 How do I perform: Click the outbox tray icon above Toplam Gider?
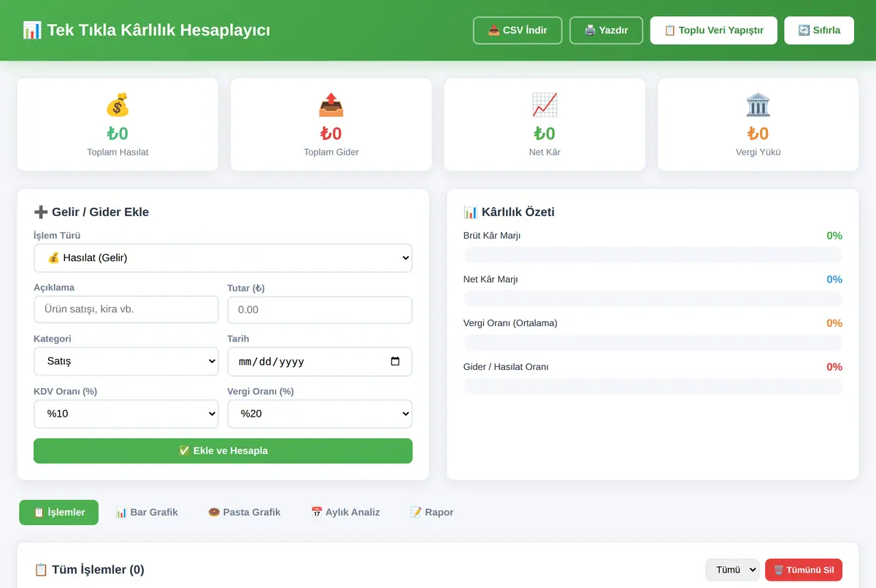[331, 105]
